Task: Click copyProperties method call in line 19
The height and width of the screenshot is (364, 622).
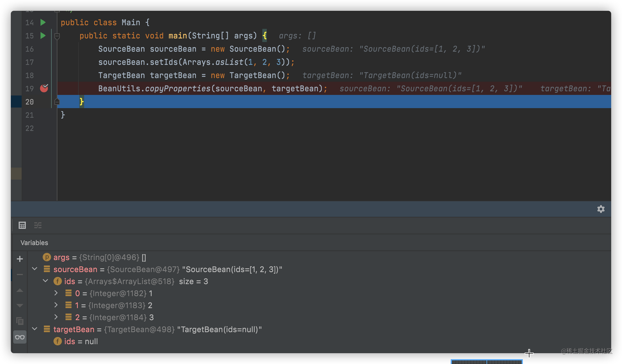Action: pos(177,88)
